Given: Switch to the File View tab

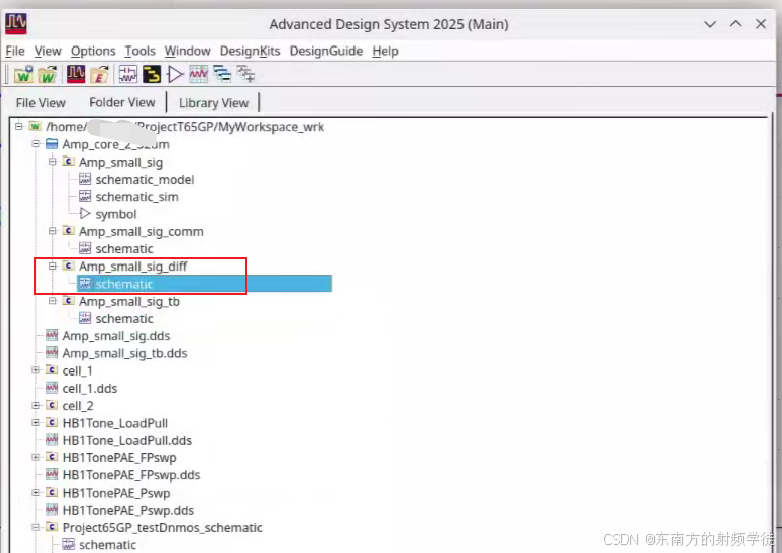Looking at the screenshot, I should click(x=40, y=103).
